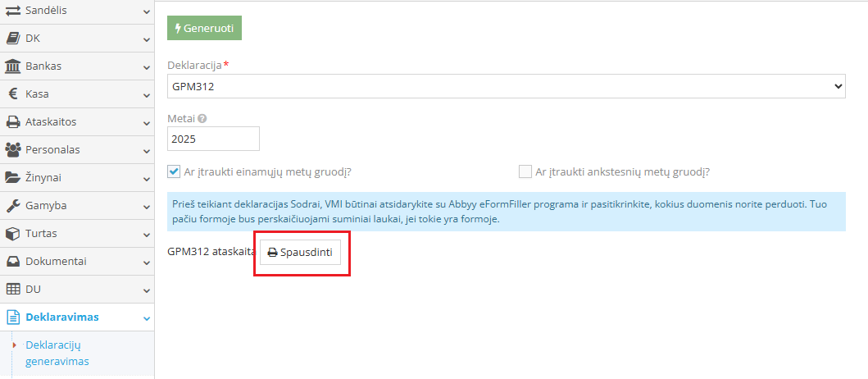Image resolution: width=868 pixels, height=379 pixels.
Task: Click the Bankas building icon
Action: point(13,66)
